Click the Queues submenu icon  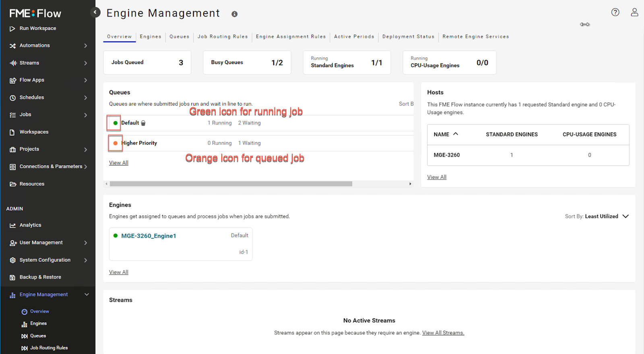[x=25, y=336]
